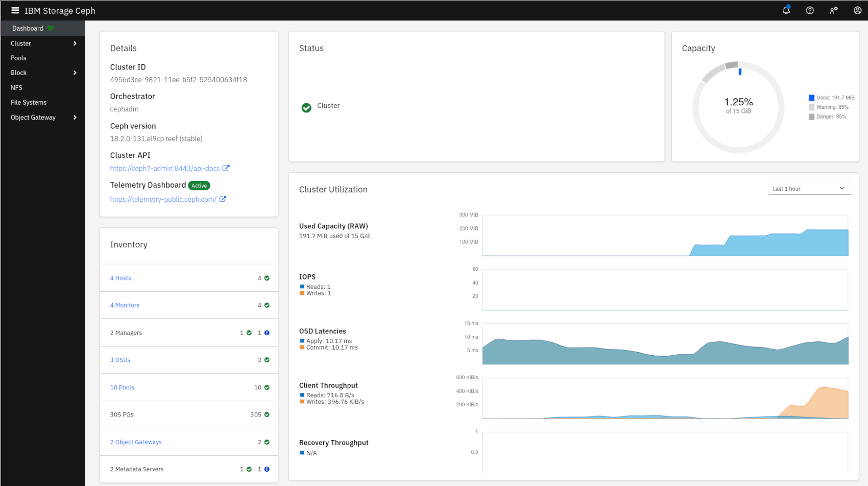Click the green heart health icon
868x486 pixels.
(51, 28)
